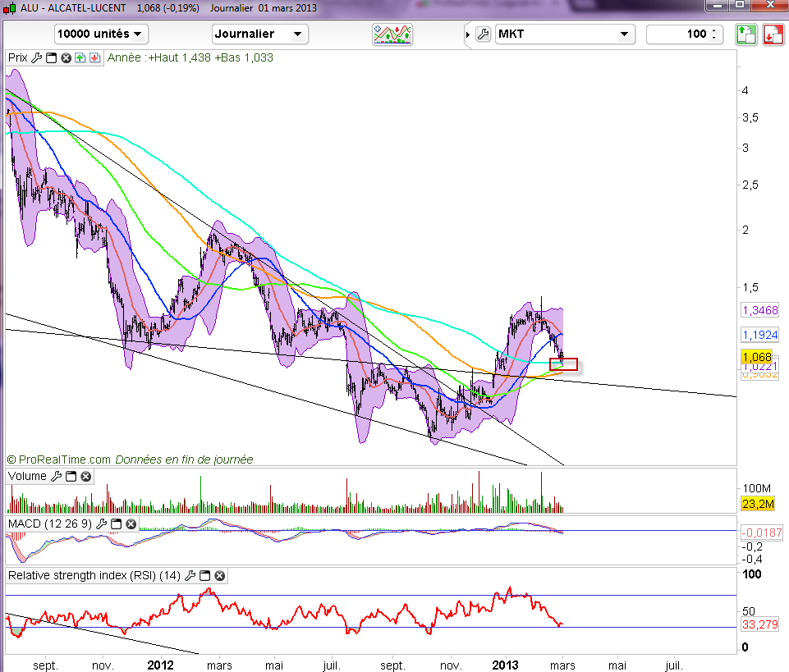Image resolution: width=789 pixels, height=672 pixels.
Task: Open the order settings wrench beside MKT
Action: click(483, 34)
